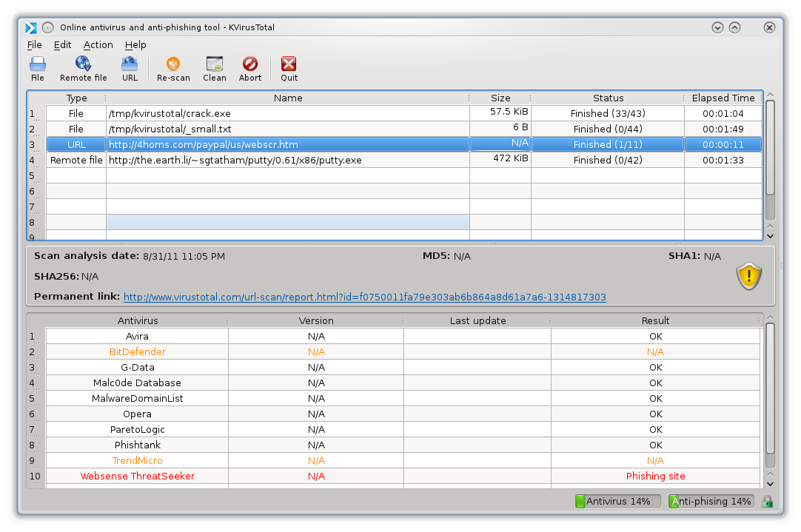Open the Help menu

point(135,45)
